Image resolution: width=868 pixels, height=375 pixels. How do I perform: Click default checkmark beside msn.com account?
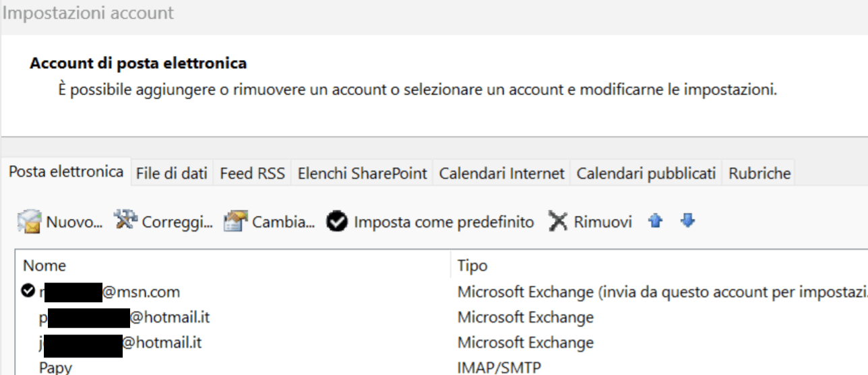[x=28, y=291]
